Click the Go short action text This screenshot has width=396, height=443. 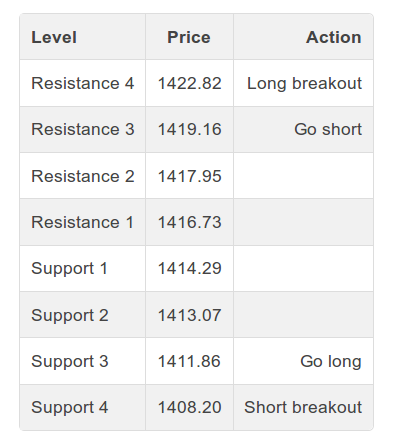tap(328, 129)
